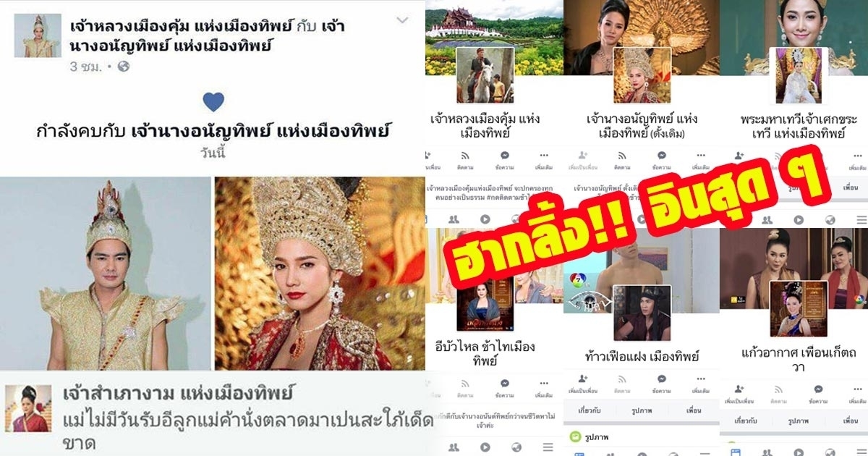Open the post options chevron at top
Screen dimensions: 868x456
403,20
